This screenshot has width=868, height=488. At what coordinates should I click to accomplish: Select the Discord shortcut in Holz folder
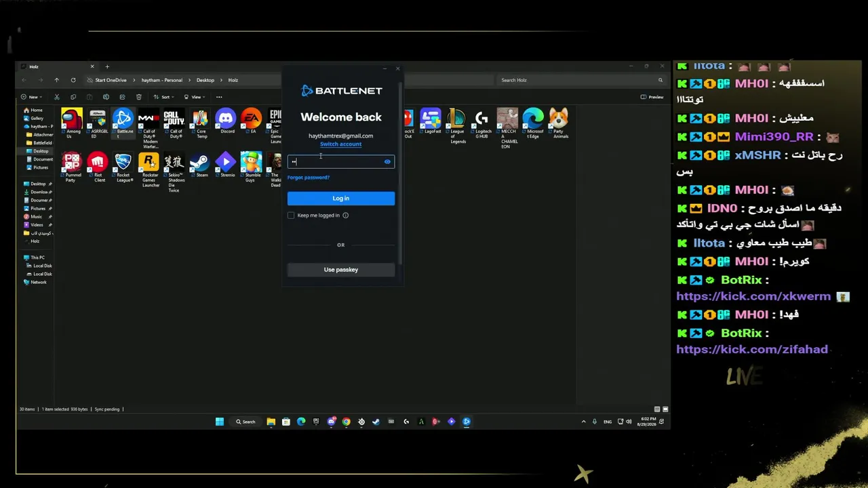pyautogui.click(x=225, y=118)
